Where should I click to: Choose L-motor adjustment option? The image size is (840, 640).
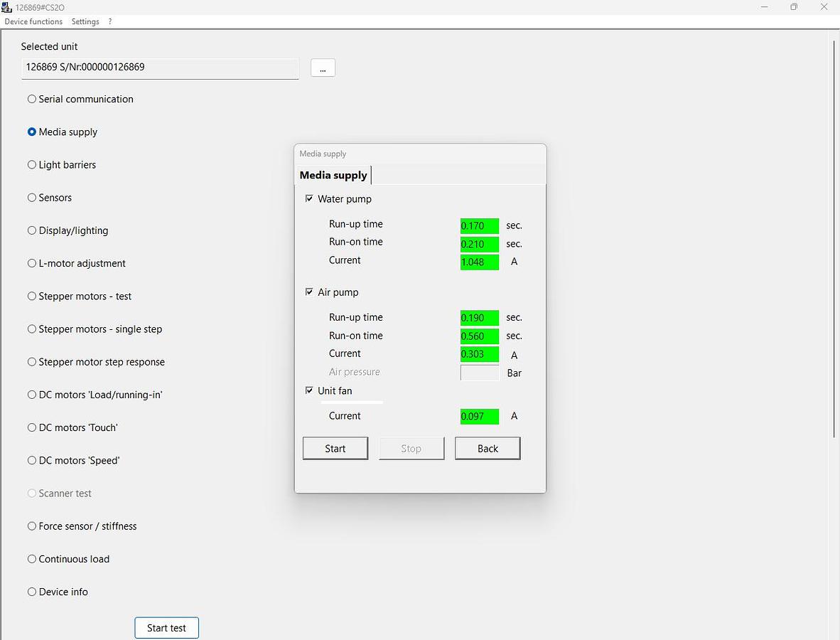pyautogui.click(x=32, y=263)
